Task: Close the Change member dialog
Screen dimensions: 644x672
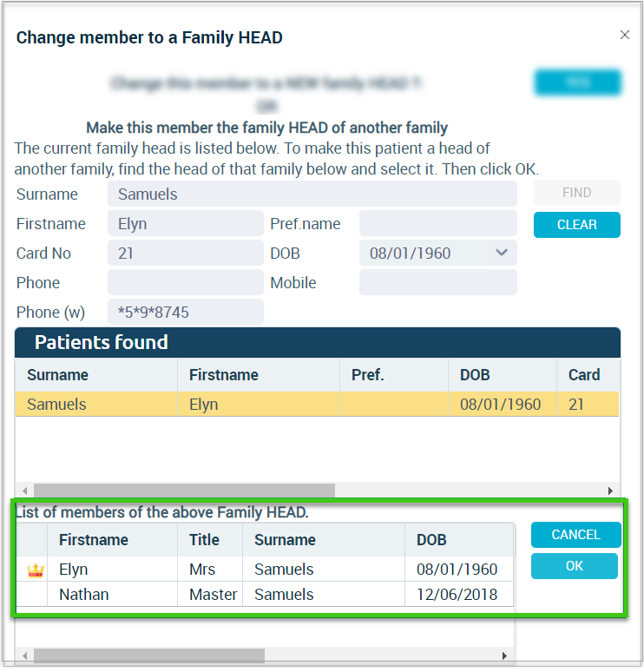Action: (624, 35)
